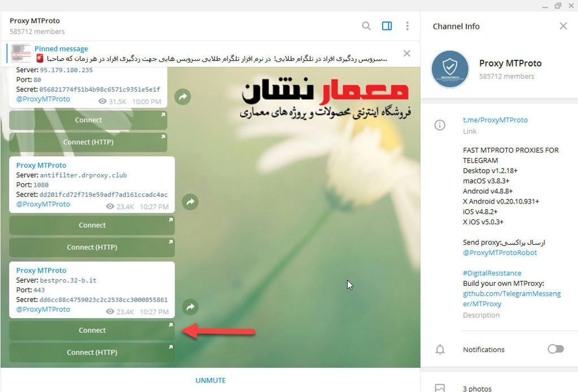Click pinned message thumbnail image
This screenshot has width=578, height=392.
21,54
